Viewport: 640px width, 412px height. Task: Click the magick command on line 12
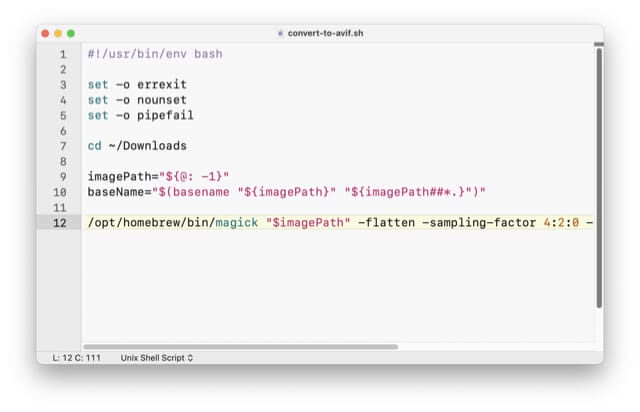pyautogui.click(x=236, y=223)
